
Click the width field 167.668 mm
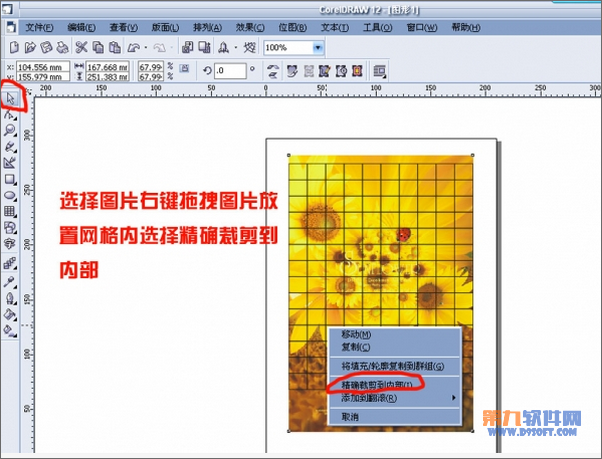point(107,67)
